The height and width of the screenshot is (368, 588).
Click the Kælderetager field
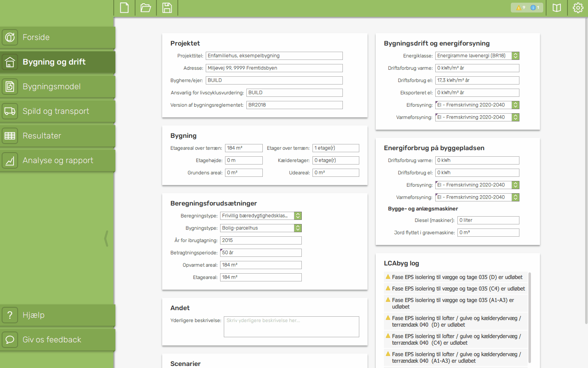pos(336,160)
